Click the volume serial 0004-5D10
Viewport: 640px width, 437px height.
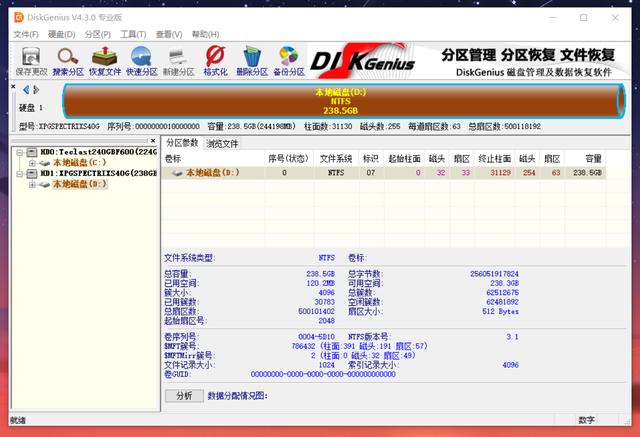point(316,337)
